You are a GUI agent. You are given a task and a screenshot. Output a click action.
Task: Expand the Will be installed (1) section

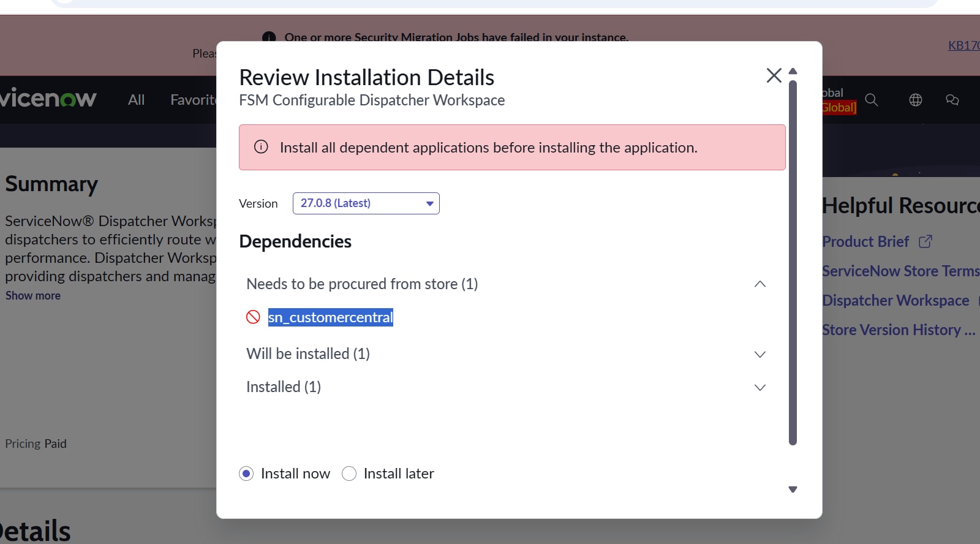tap(759, 354)
